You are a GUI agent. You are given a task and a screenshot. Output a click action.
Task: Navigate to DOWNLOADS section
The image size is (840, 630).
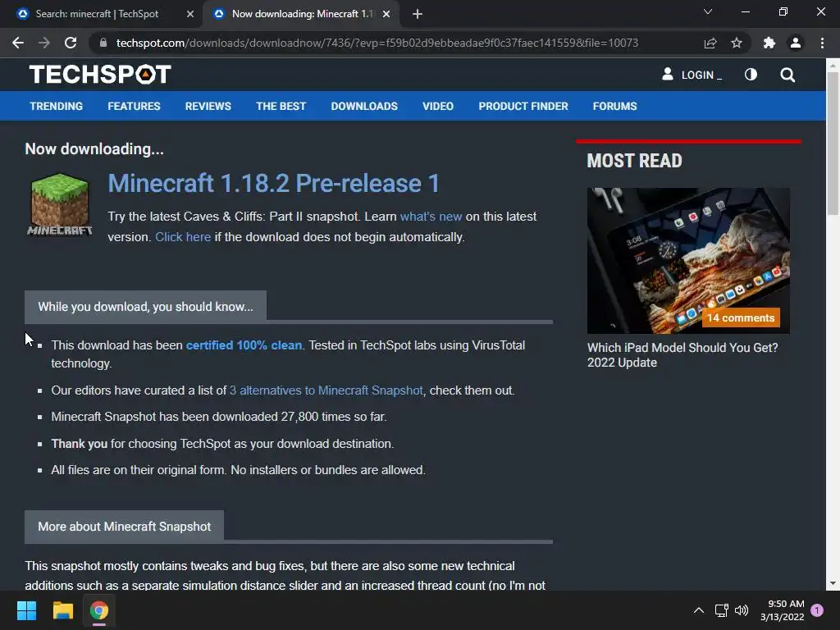(364, 106)
